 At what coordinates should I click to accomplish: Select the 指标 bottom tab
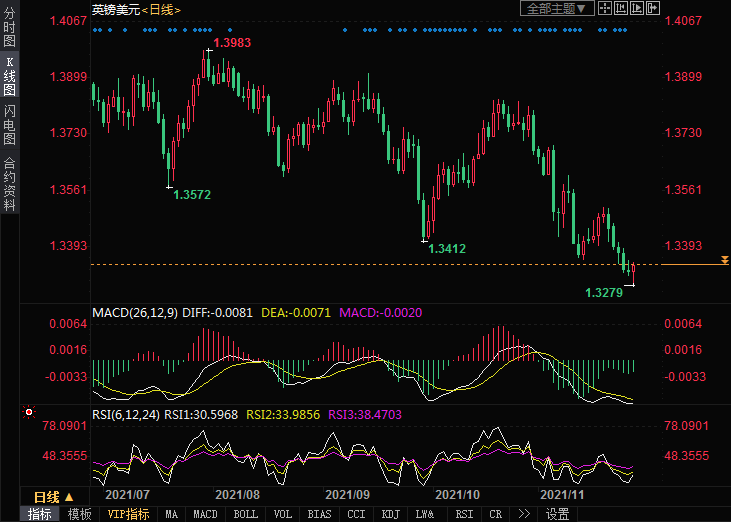tap(40, 514)
